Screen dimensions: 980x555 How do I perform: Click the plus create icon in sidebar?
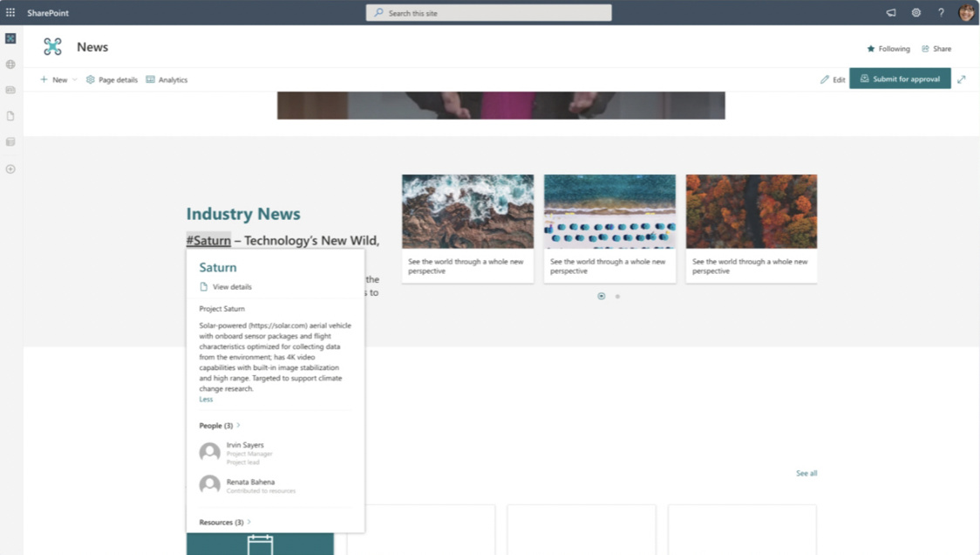[10, 169]
